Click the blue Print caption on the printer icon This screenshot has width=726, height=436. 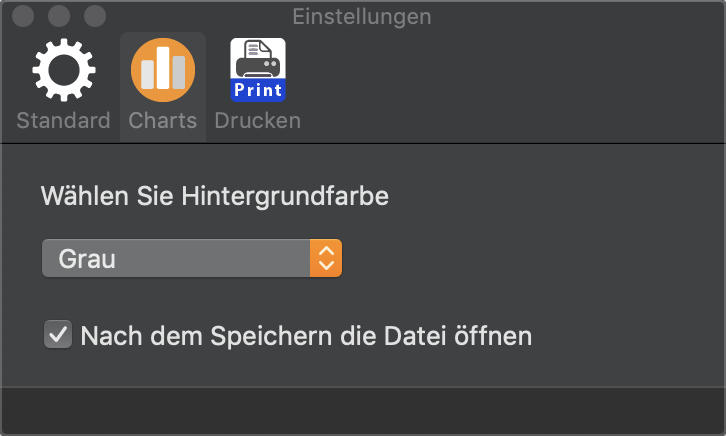coord(258,90)
